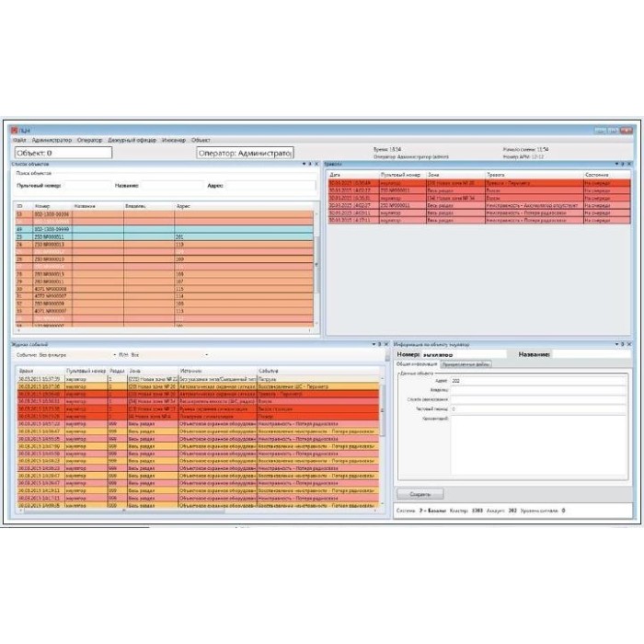Close the Список объектов panel
This screenshot has width=644, height=644.
coord(318,164)
